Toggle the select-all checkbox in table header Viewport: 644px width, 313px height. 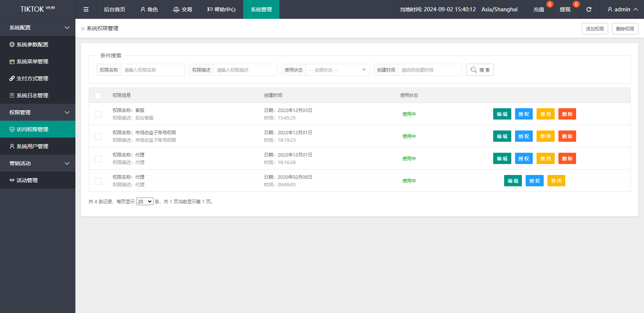(98, 95)
